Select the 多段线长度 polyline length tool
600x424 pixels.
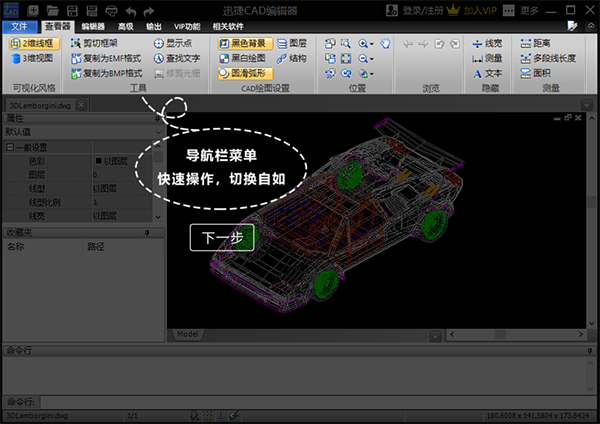coord(548,58)
